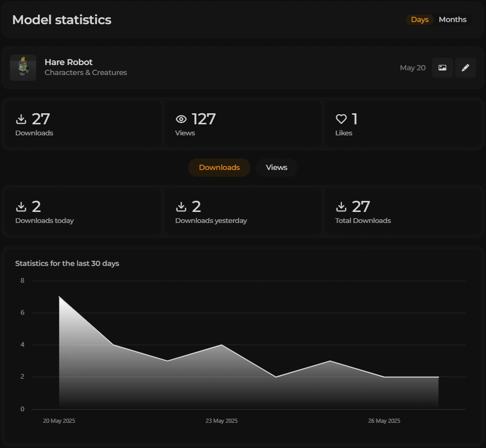Click the Likes stat card
486x448 pixels.
click(x=403, y=124)
